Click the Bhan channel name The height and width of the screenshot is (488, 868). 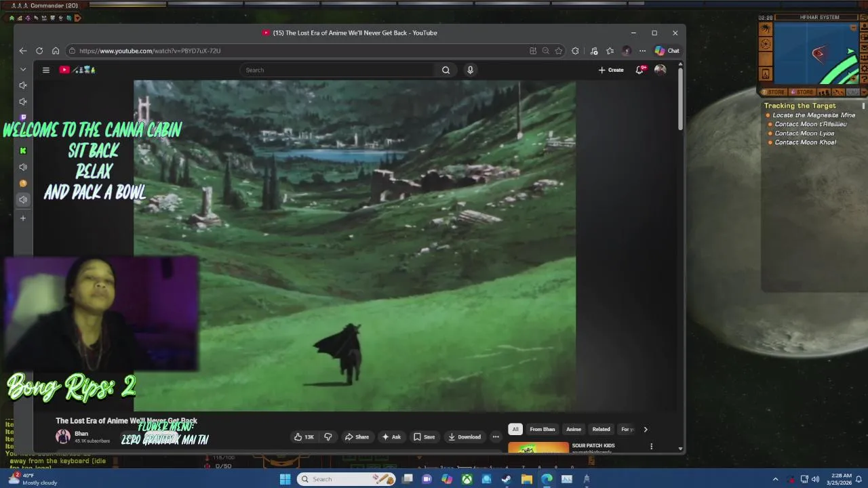[x=81, y=434]
